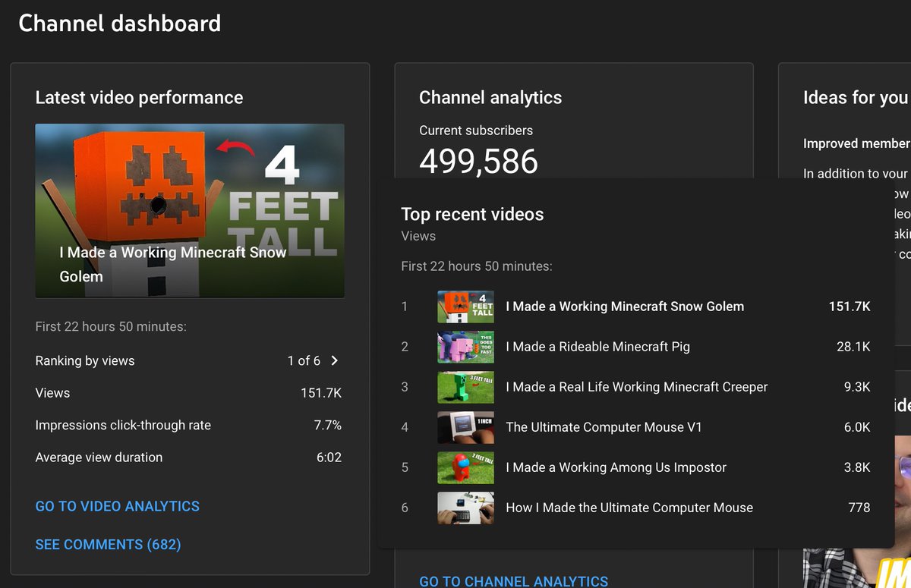Click the 6.0K views count for Mouse V1
This screenshot has height=588, width=911.
(857, 427)
